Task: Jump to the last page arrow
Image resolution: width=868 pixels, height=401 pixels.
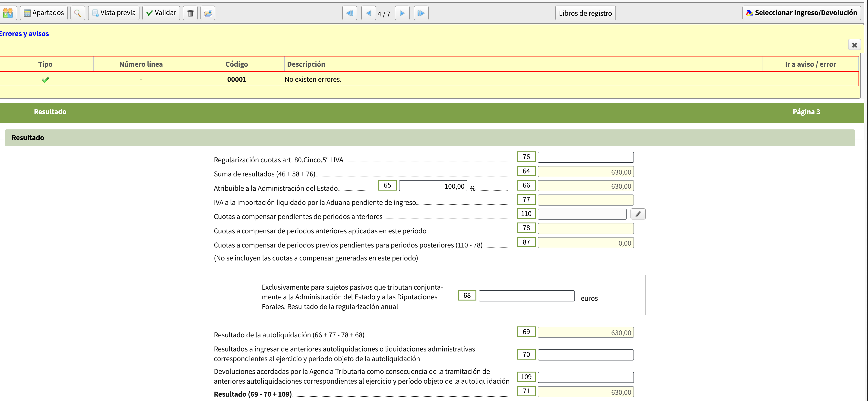Action: pyautogui.click(x=421, y=13)
